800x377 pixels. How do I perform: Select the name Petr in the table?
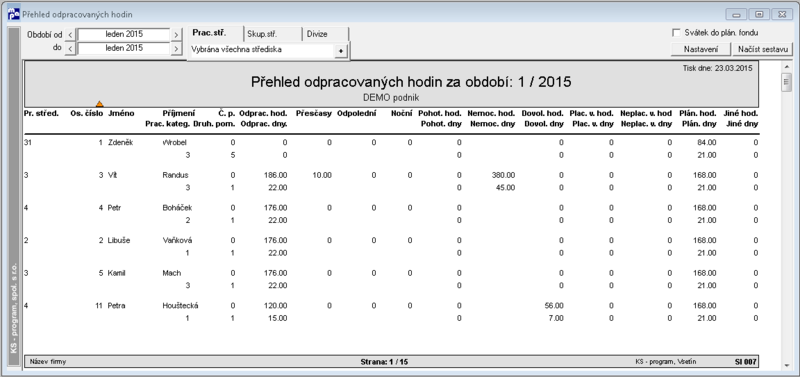point(114,208)
